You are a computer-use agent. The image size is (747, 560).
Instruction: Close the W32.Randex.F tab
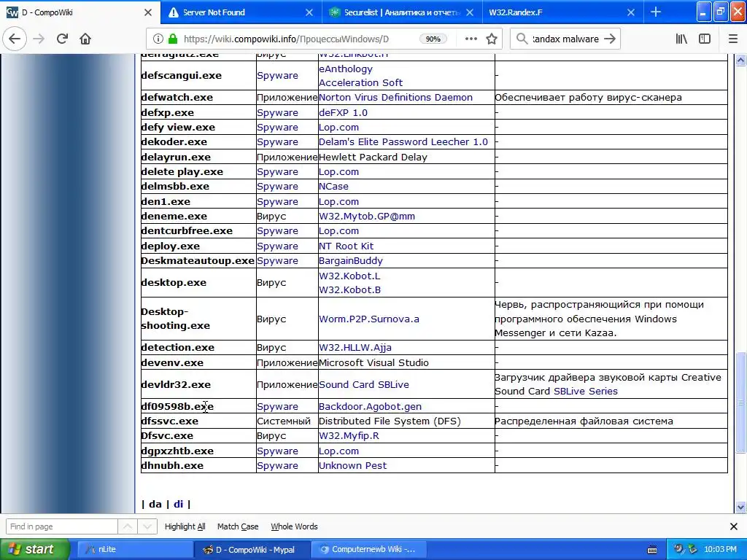tap(631, 12)
